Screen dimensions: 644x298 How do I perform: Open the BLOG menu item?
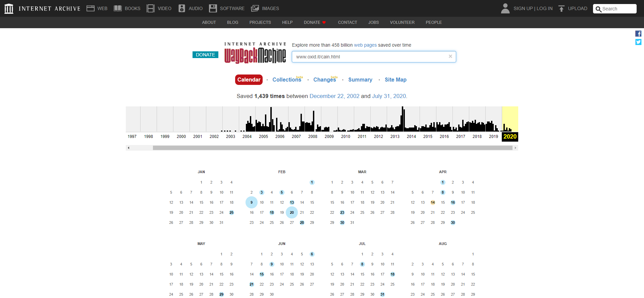point(232,22)
